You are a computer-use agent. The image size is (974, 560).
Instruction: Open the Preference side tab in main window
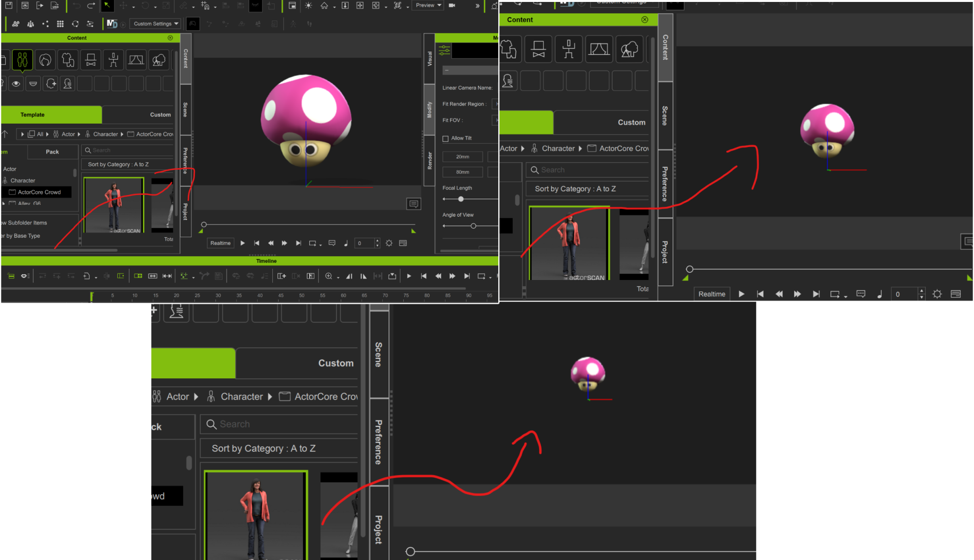click(185, 160)
